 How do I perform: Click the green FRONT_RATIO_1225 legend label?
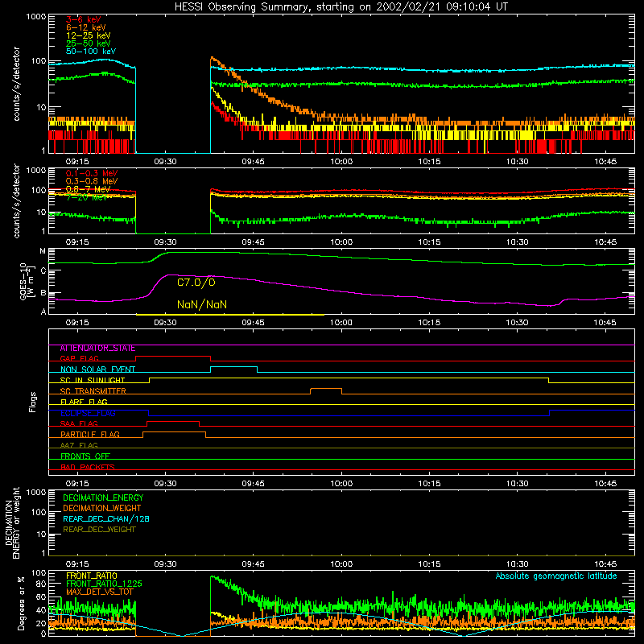tap(104, 584)
